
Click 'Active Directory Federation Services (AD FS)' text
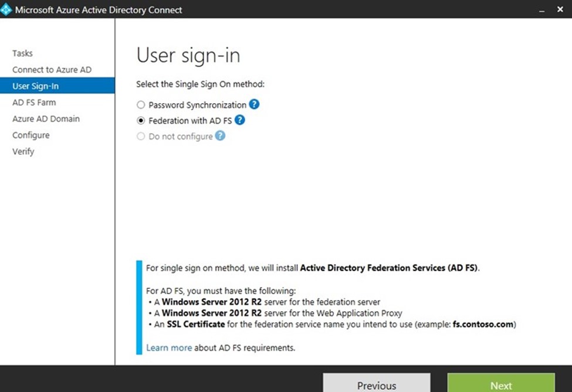[389, 268]
